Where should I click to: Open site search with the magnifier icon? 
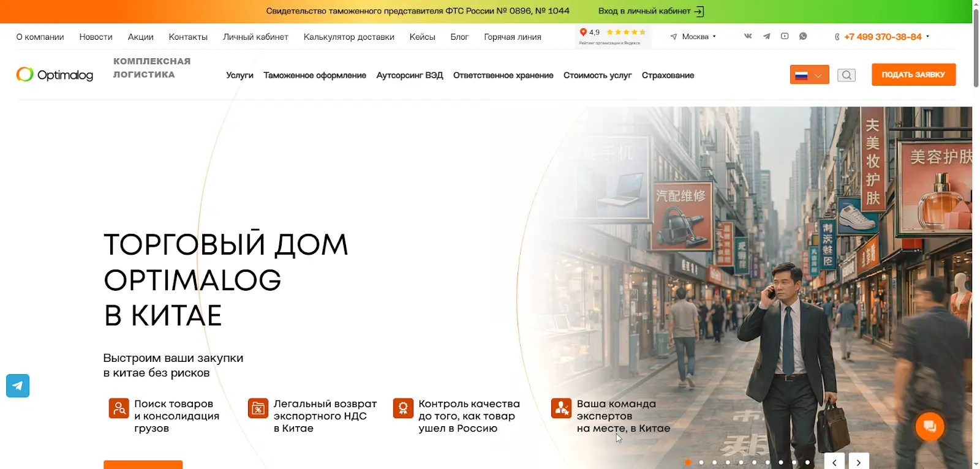click(846, 75)
